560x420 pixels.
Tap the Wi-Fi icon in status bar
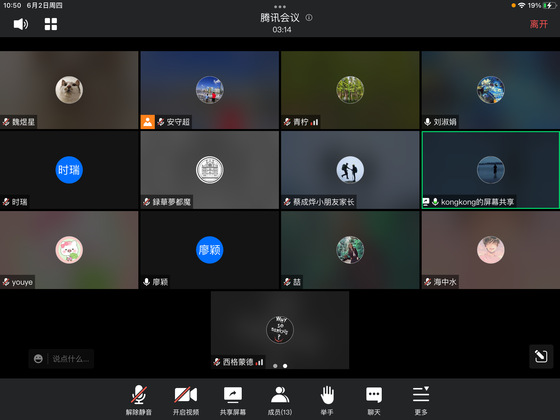click(522, 5)
